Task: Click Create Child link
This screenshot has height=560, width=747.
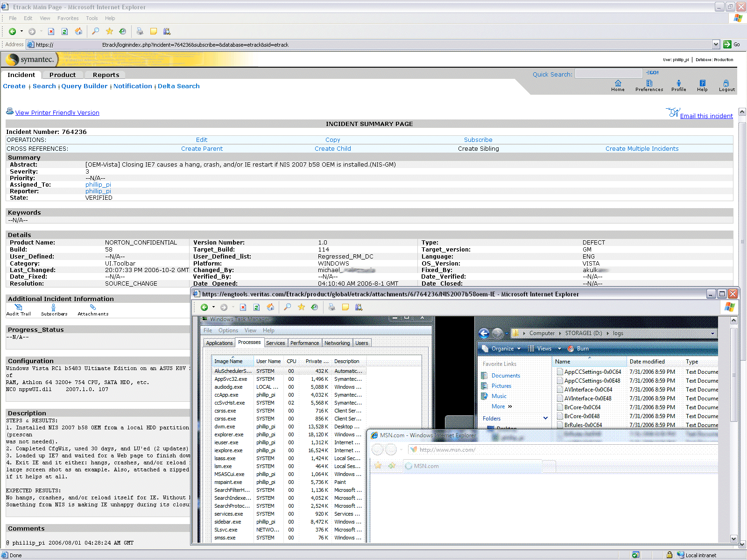Action: (333, 148)
